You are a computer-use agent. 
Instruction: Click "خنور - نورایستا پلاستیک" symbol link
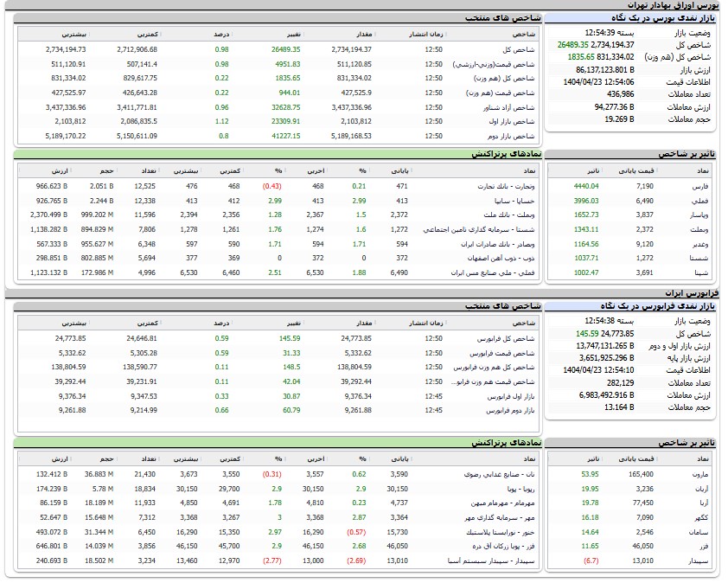501,532
